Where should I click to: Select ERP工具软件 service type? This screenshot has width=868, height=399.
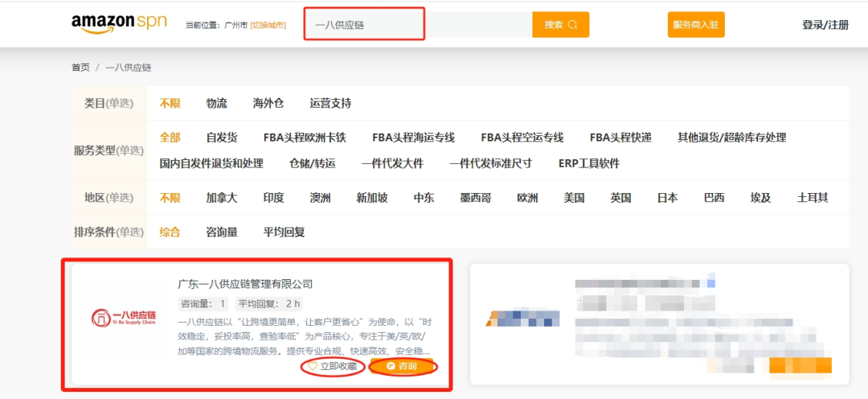coord(589,163)
